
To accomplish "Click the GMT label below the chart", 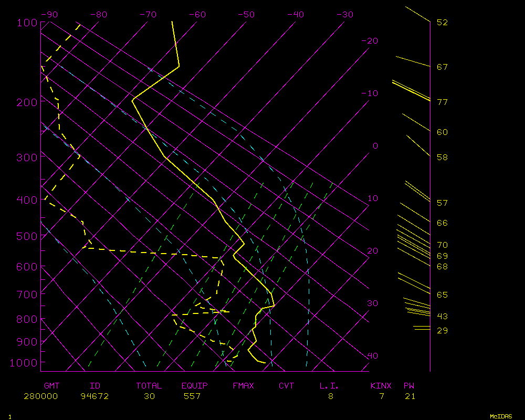I will [x=51, y=386].
